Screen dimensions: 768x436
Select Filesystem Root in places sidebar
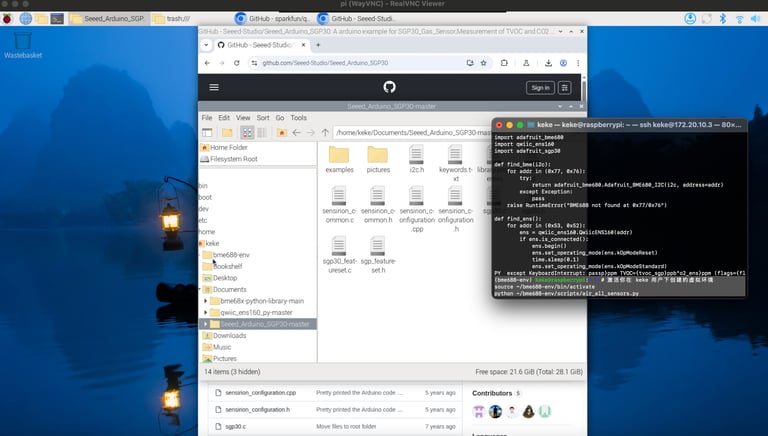pos(229,159)
